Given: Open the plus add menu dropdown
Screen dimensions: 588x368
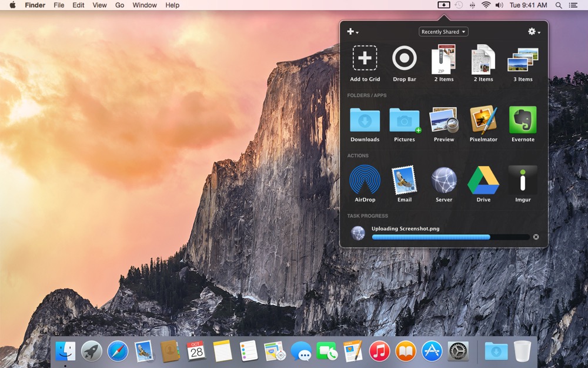Looking at the screenshot, I should click(352, 32).
